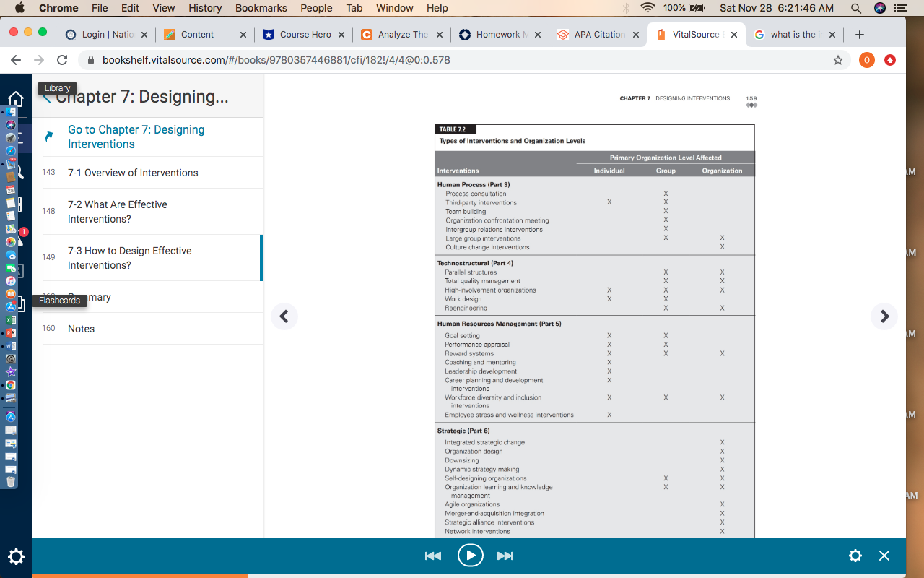Close the read-aloud player bar
Screen dimensions: 924x578
point(884,556)
